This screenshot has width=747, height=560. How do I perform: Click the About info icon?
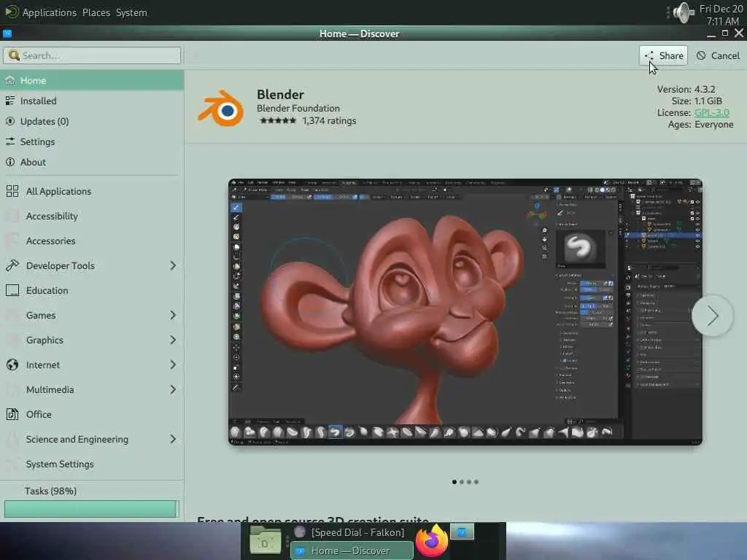(x=10, y=162)
